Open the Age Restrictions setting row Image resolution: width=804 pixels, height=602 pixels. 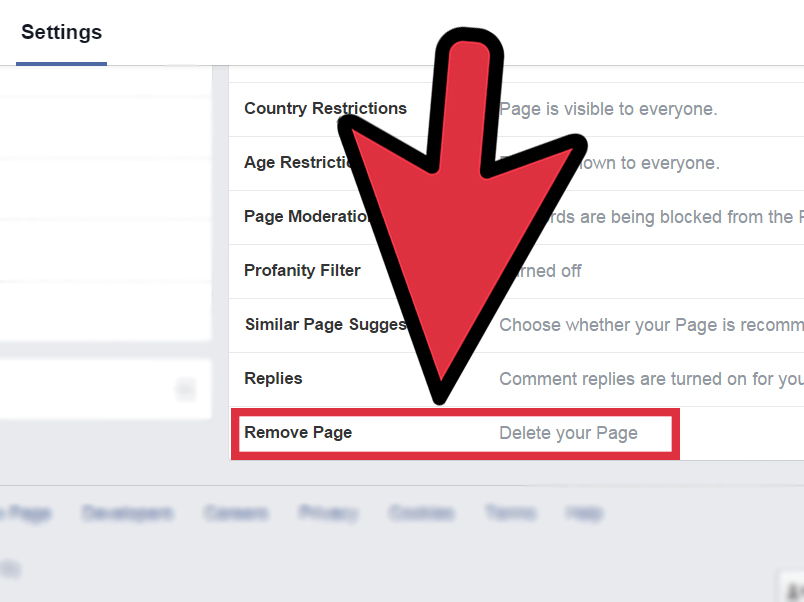pos(516,163)
